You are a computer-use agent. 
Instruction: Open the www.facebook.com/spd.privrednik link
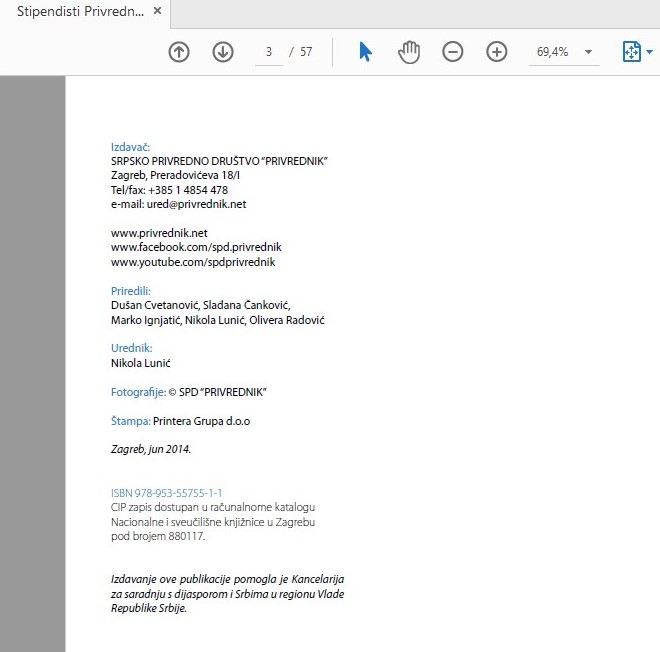click(196, 247)
